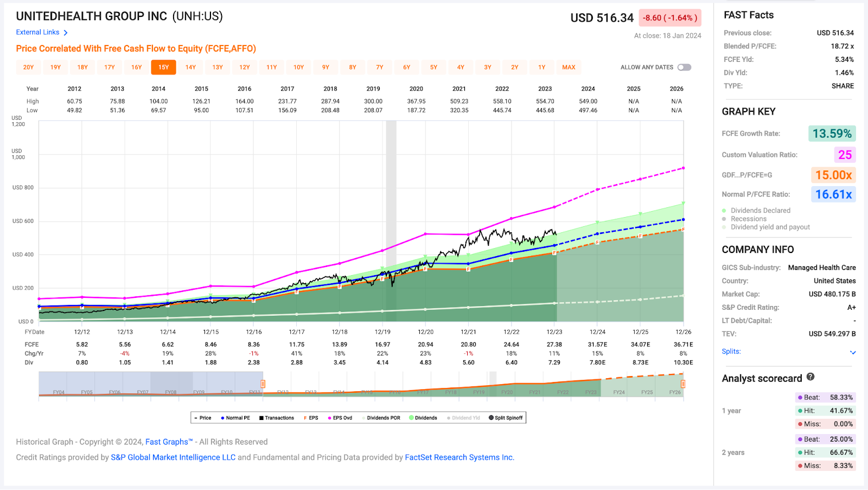
Task: Click the Custom Valuation Ratio 25 swatch
Action: (x=845, y=155)
